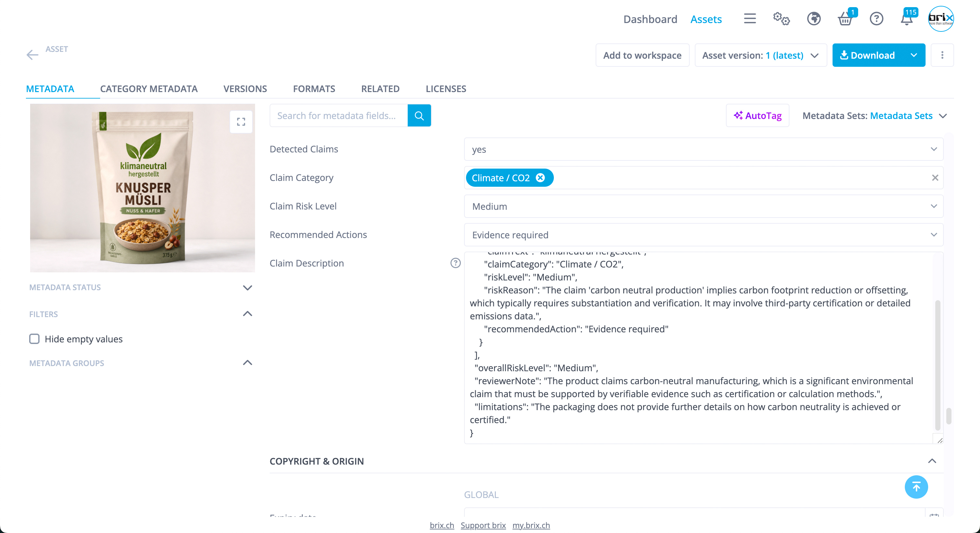
Task: Click the Claim Category field
Action: tap(704, 178)
